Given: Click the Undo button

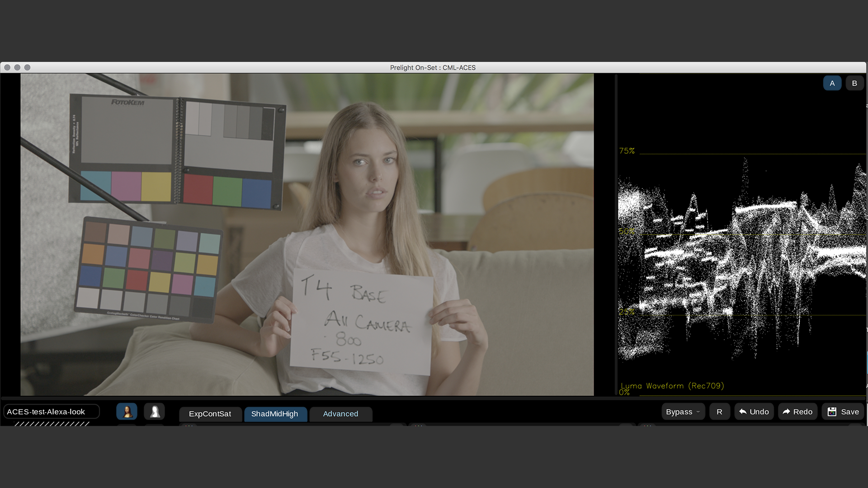Looking at the screenshot, I should (754, 412).
